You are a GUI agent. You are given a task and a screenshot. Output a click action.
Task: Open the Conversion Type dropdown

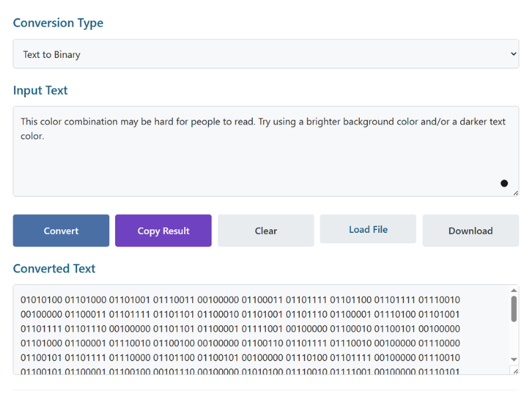265,54
